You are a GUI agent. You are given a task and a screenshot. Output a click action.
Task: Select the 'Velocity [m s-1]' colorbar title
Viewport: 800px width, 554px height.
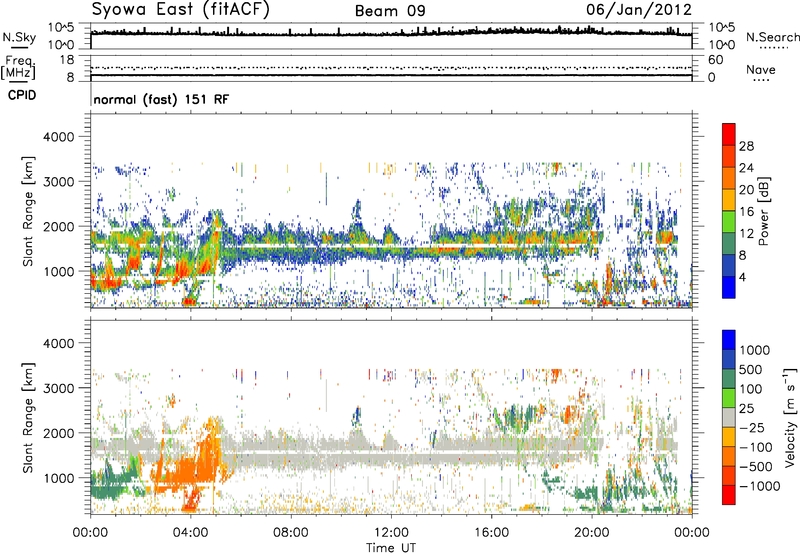click(790, 417)
